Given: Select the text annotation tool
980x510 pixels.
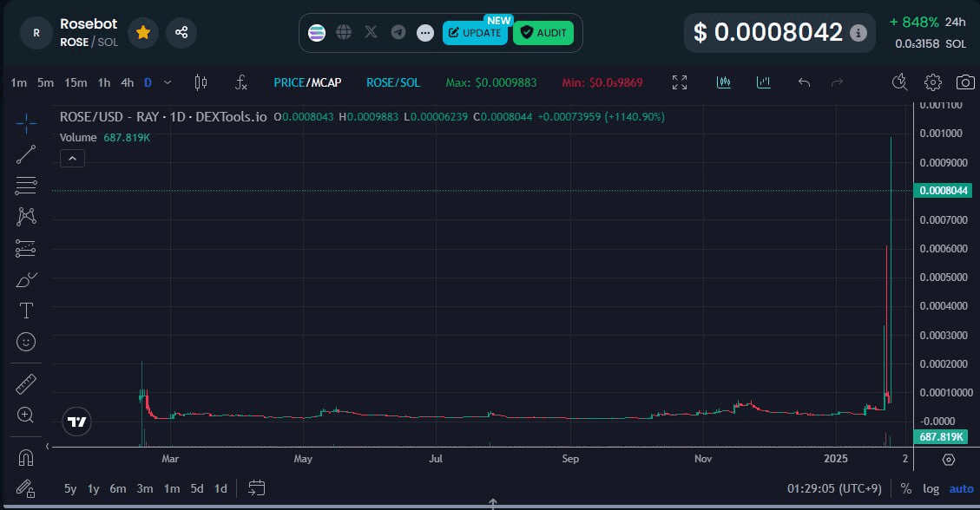Looking at the screenshot, I should pos(26,311).
